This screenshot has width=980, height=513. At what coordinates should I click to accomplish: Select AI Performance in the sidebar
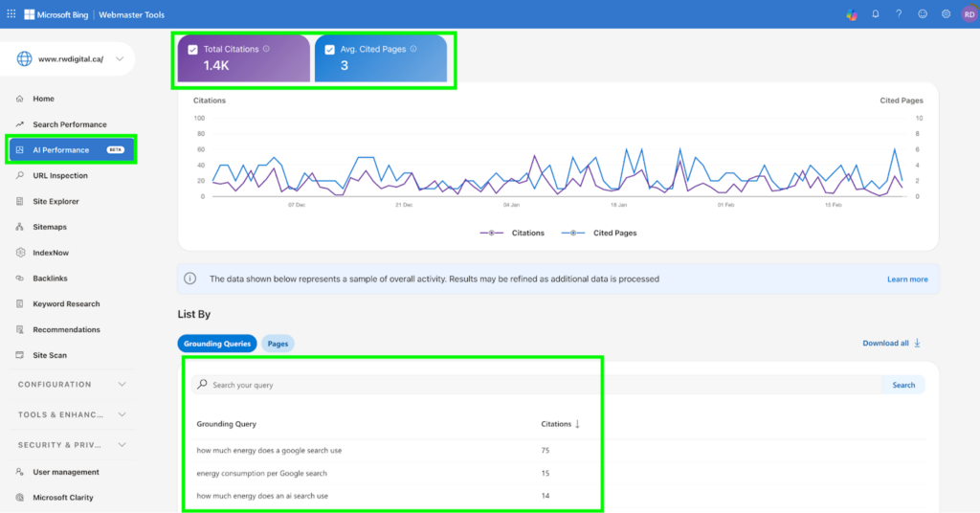click(x=72, y=150)
